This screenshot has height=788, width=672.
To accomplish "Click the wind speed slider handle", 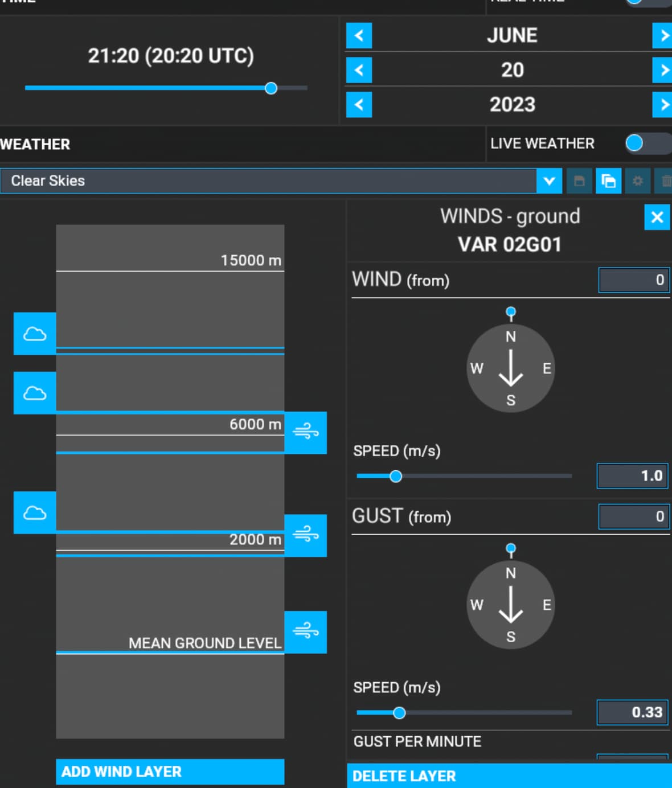I will click(x=396, y=476).
